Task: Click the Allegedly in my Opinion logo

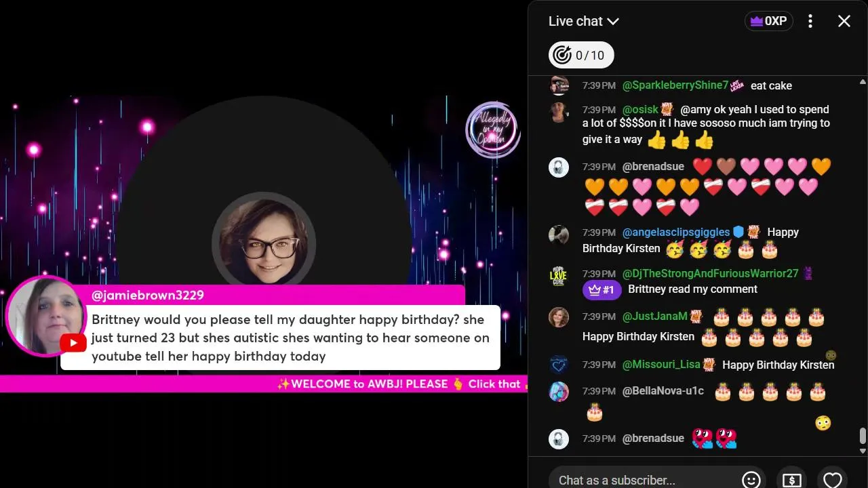Action: 492,129
